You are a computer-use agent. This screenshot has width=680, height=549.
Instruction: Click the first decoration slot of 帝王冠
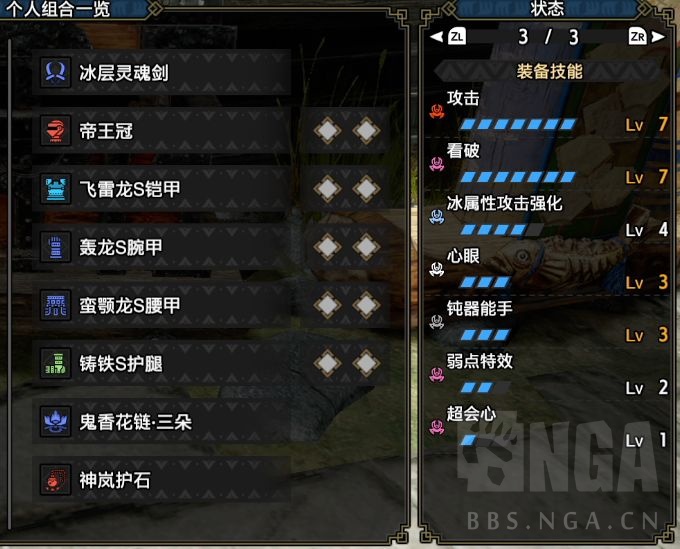[x=327, y=131]
